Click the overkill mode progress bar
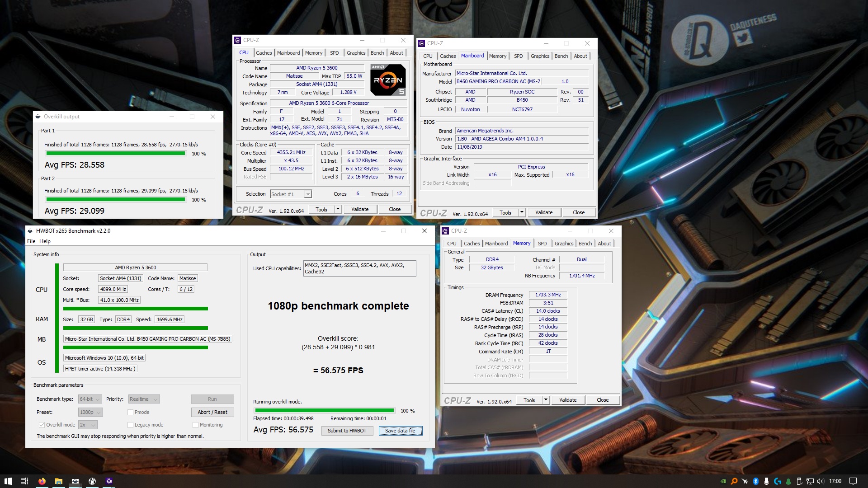This screenshot has height=488, width=868. [x=324, y=411]
